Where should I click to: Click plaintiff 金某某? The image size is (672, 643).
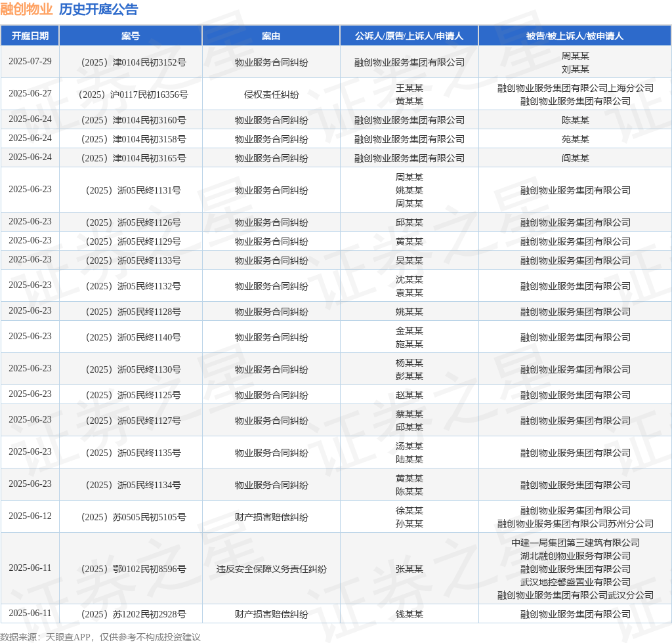(x=409, y=331)
